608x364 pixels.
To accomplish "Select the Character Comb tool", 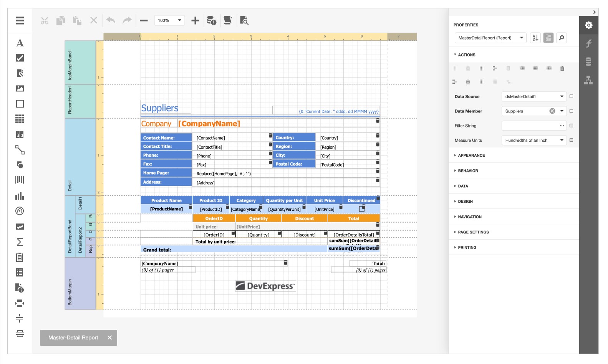I will coord(20,134).
